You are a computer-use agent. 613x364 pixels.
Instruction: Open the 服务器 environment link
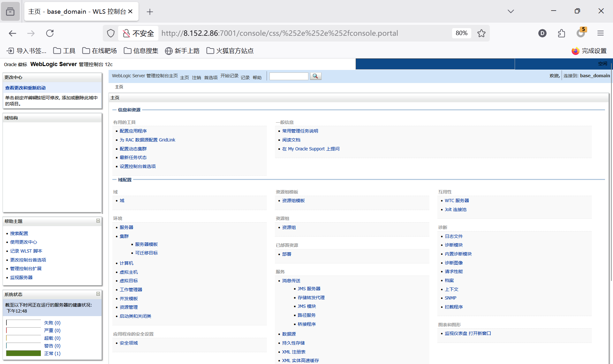coord(126,227)
